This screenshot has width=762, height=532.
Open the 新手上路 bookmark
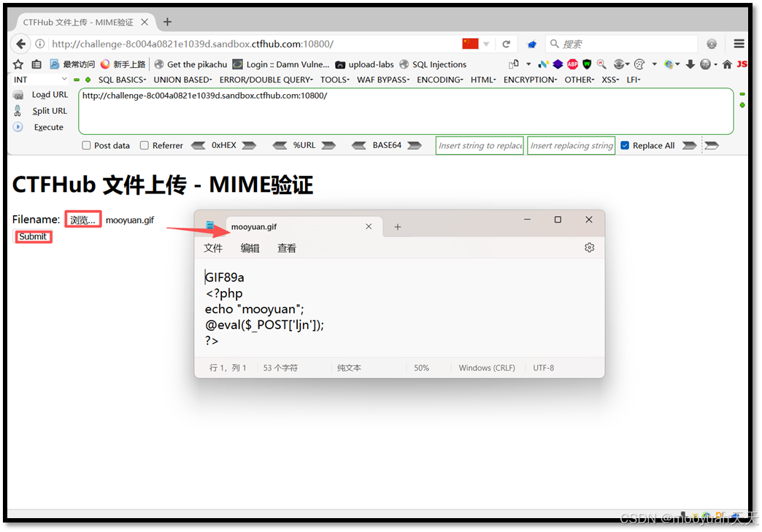tap(123, 64)
